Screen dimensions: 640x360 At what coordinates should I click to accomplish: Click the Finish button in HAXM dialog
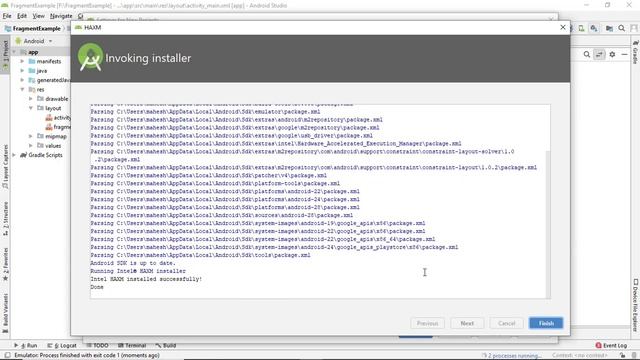click(546, 323)
